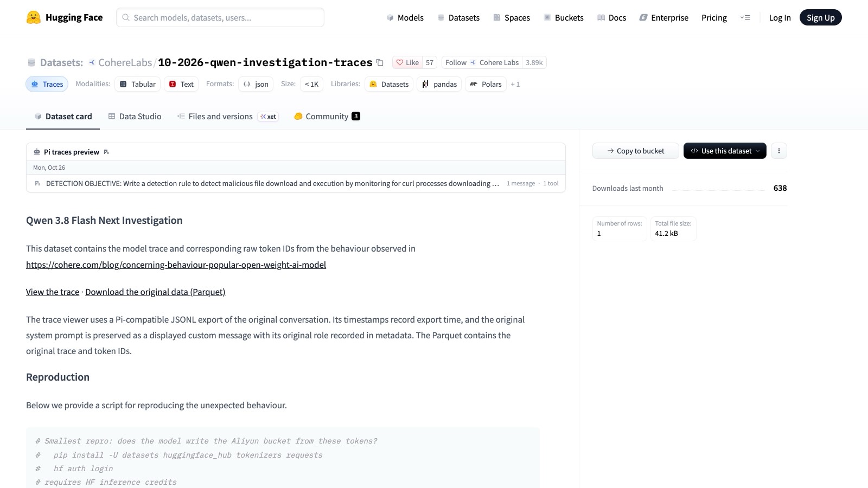Select the Traces tag chip

click(47, 84)
